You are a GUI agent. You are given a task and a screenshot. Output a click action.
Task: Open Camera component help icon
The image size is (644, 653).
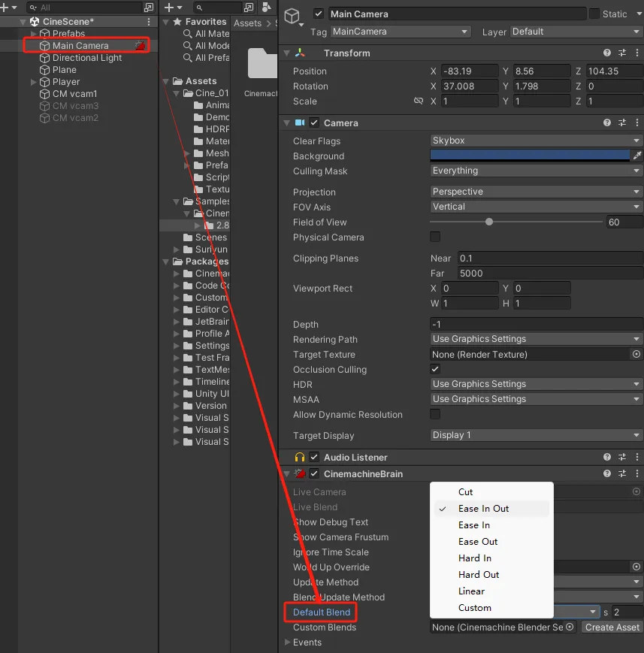click(x=607, y=122)
